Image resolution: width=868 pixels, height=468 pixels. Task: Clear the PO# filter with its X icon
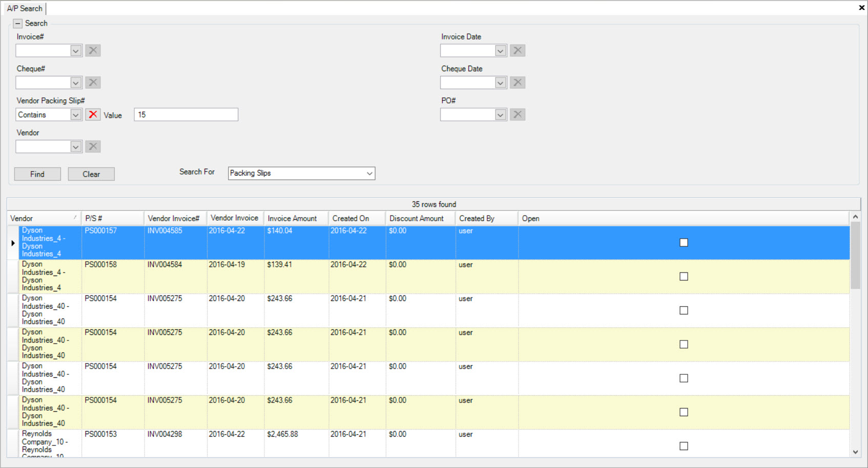point(518,115)
